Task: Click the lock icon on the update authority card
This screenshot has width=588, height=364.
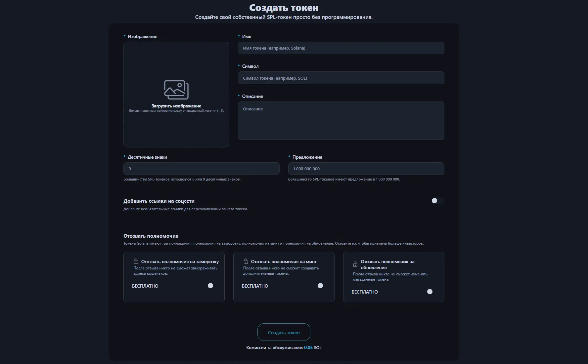Action: (x=355, y=264)
